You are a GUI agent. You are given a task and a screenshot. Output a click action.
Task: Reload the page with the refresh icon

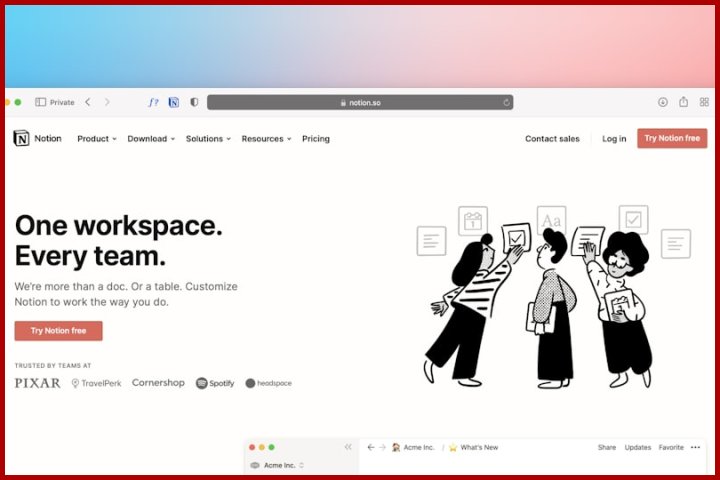pyautogui.click(x=506, y=102)
